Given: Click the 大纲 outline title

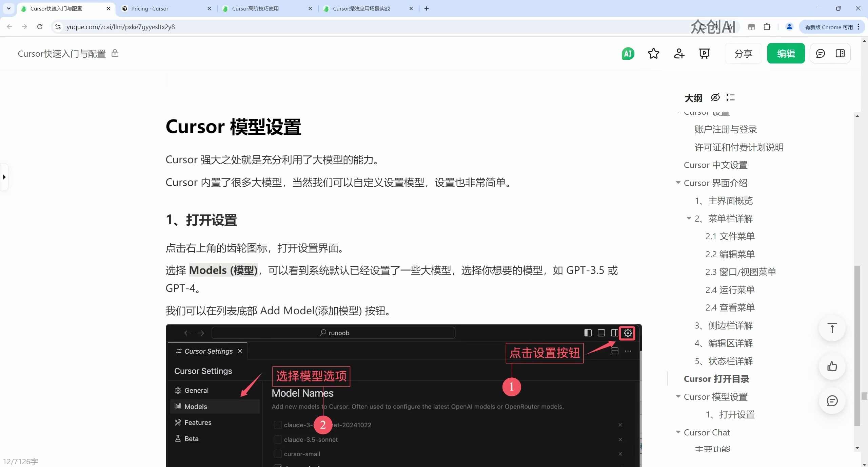Looking at the screenshot, I should [x=693, y=98].
